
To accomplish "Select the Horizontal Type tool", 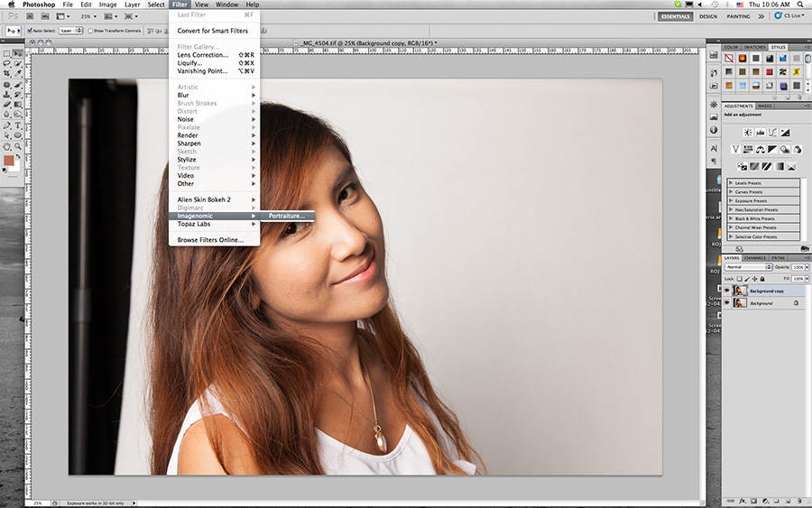I will 18,125.
